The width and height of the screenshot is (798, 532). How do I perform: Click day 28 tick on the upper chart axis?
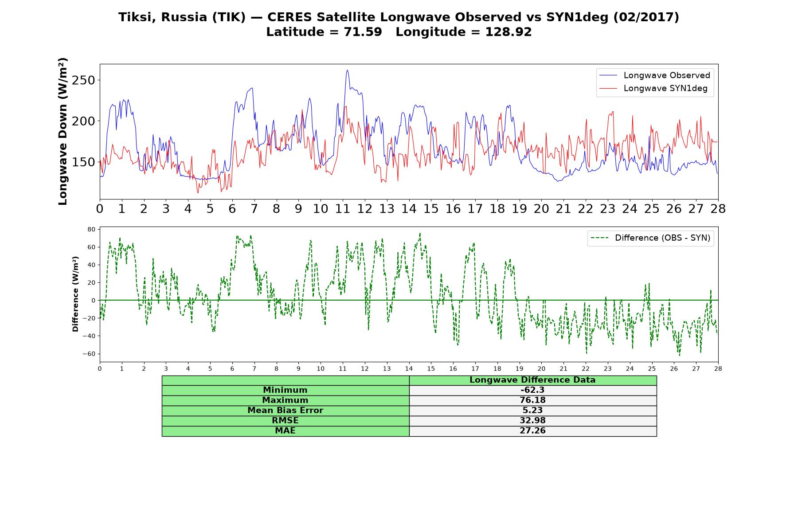pyautogui.click(x=718, y=209)
